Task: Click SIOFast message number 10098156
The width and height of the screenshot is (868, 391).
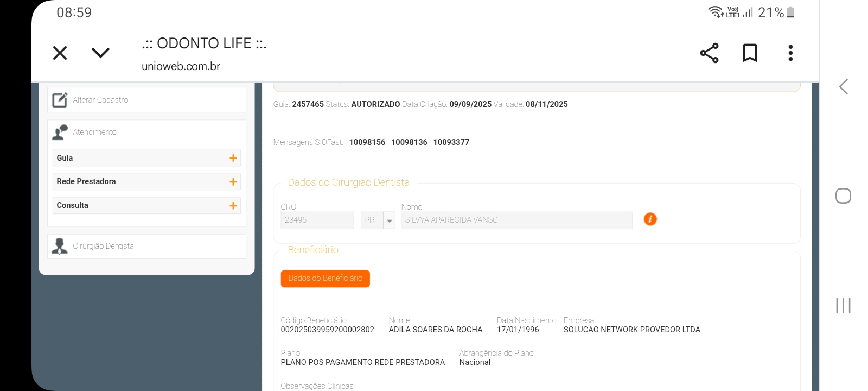Action: pos(367,142)
